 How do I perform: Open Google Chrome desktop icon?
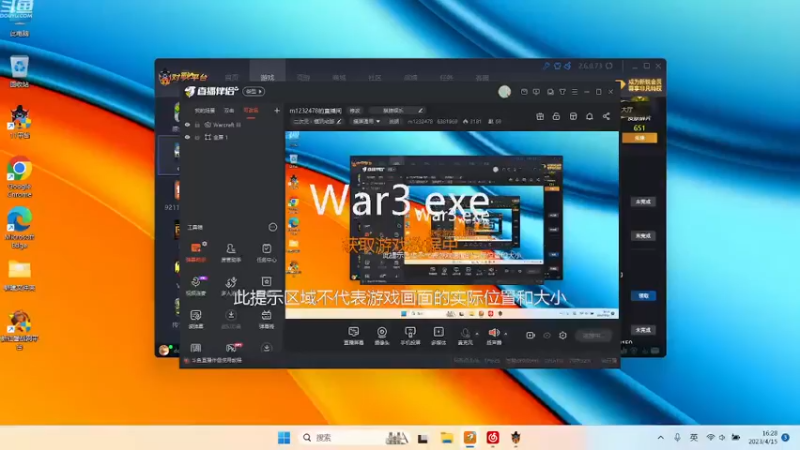click(19, 177)
